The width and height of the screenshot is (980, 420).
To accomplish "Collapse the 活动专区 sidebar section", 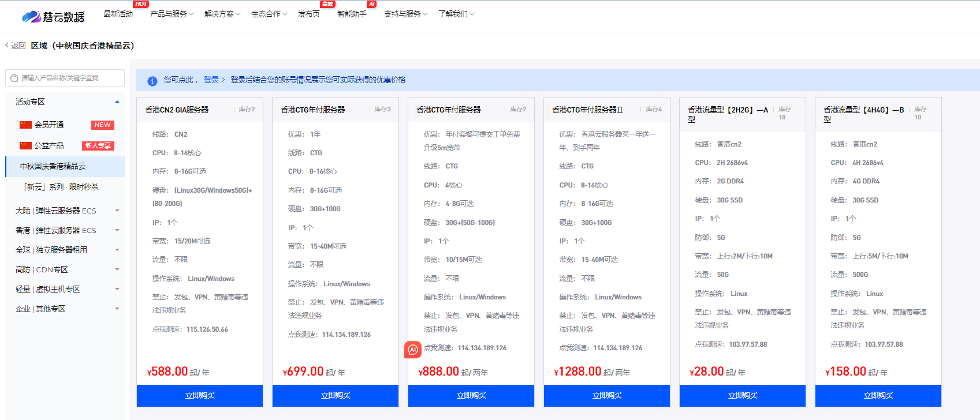I will click(117, 102).
